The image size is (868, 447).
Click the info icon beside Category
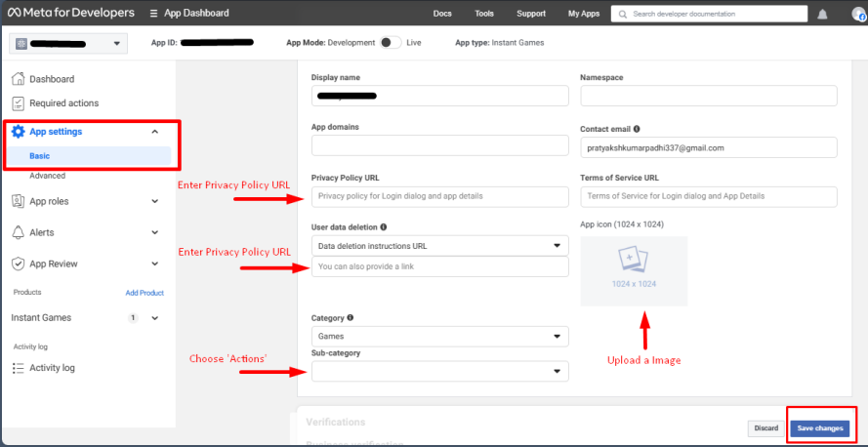350,318
